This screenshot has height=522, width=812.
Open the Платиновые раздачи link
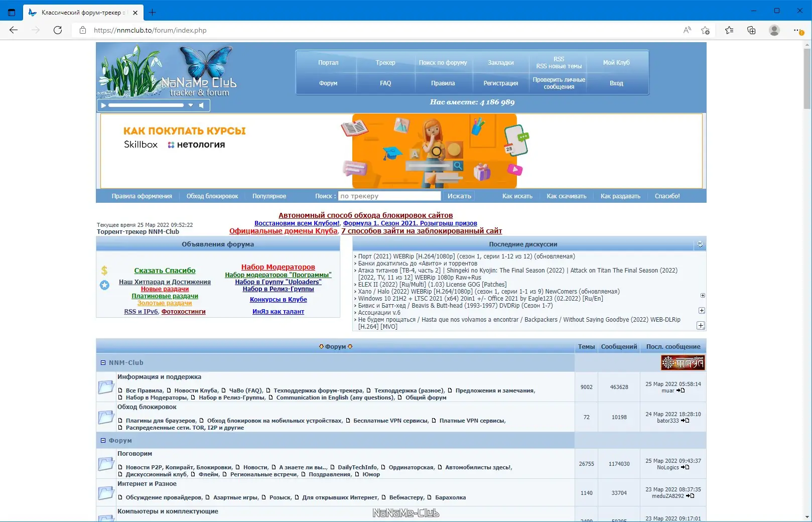click(x=165, y=296)
